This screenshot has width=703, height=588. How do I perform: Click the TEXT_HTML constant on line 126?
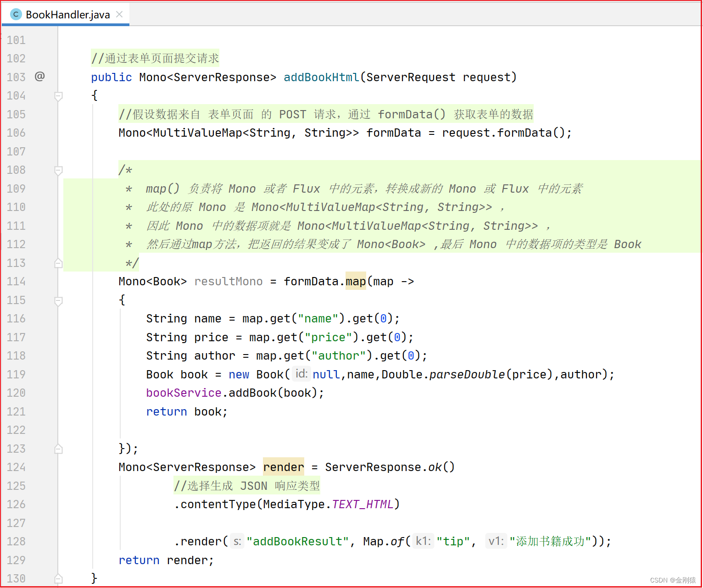[363, 504]
